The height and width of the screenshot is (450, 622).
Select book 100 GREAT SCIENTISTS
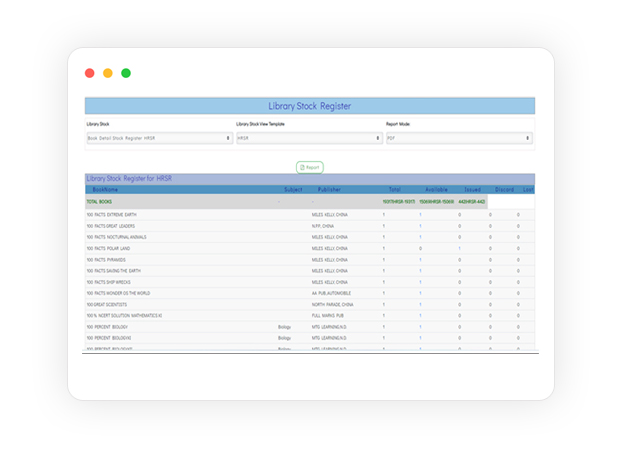(x=107, y=305)
